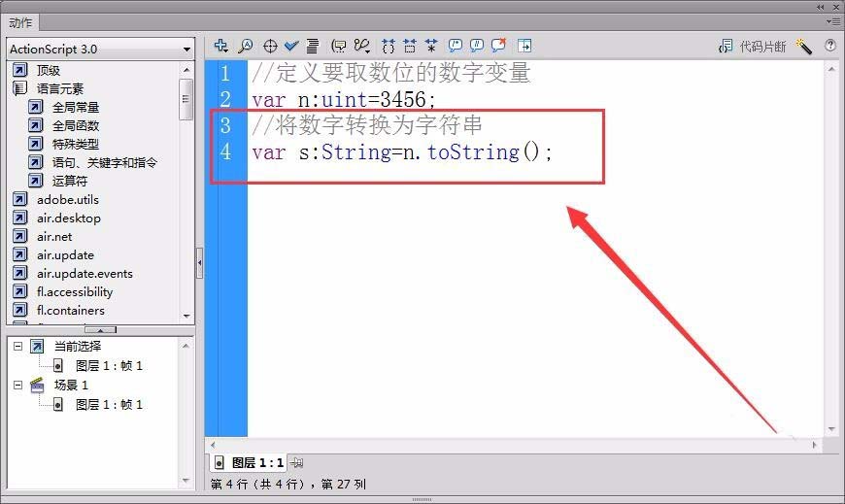Click code line var s:String=n.toString();
This screenshot has width=845, height=504.
pyautogui.click(x=402, y=152)
